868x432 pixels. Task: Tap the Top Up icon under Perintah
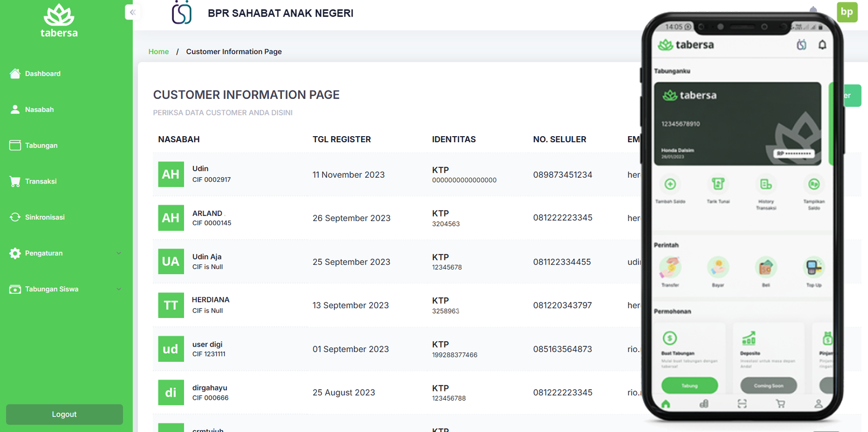coord(814,267)
